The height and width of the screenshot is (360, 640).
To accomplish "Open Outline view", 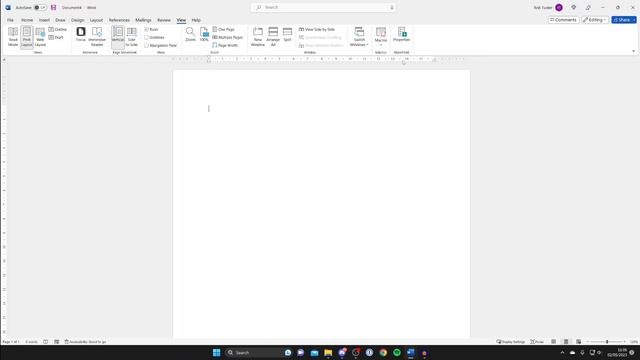I will (58, 29).
